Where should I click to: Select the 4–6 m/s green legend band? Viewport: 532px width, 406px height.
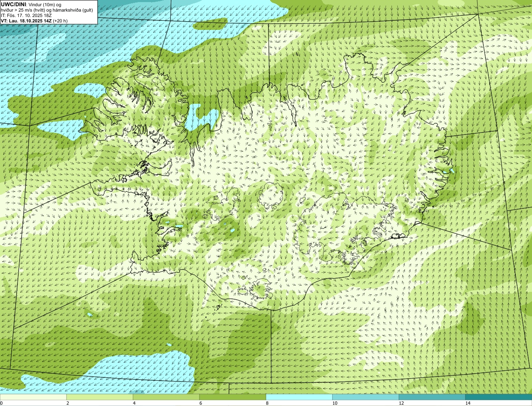click(166, 397)
